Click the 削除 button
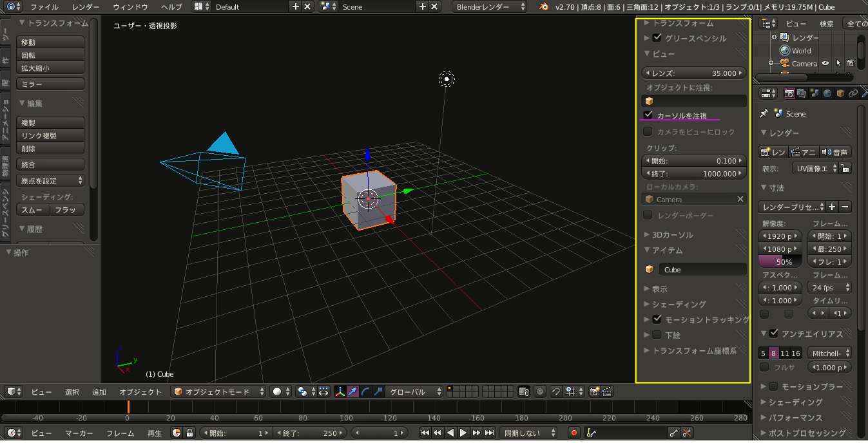868x443 pixels. tap(50, 149)
